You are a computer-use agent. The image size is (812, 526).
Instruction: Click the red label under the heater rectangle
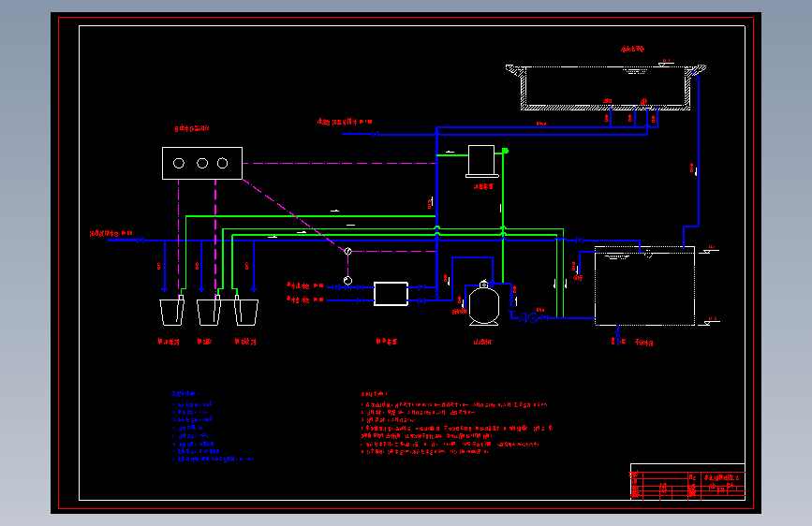(386, 342)
